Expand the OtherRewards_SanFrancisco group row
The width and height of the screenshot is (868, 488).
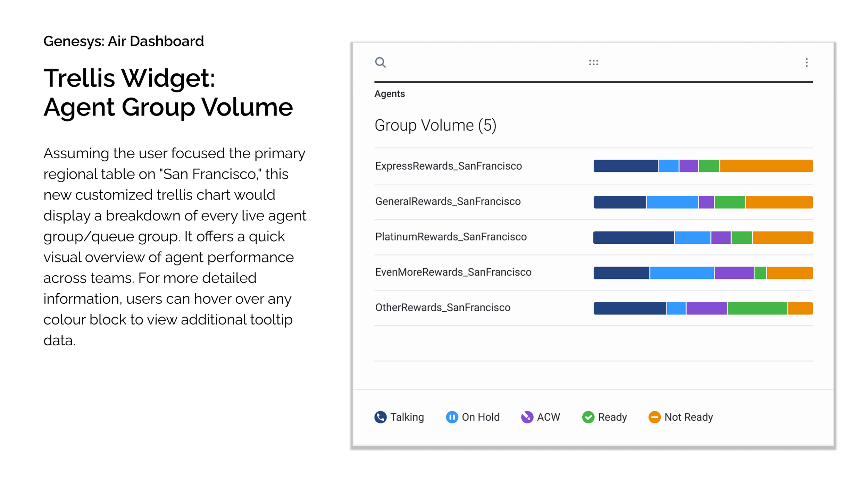(x=443, y=307)
